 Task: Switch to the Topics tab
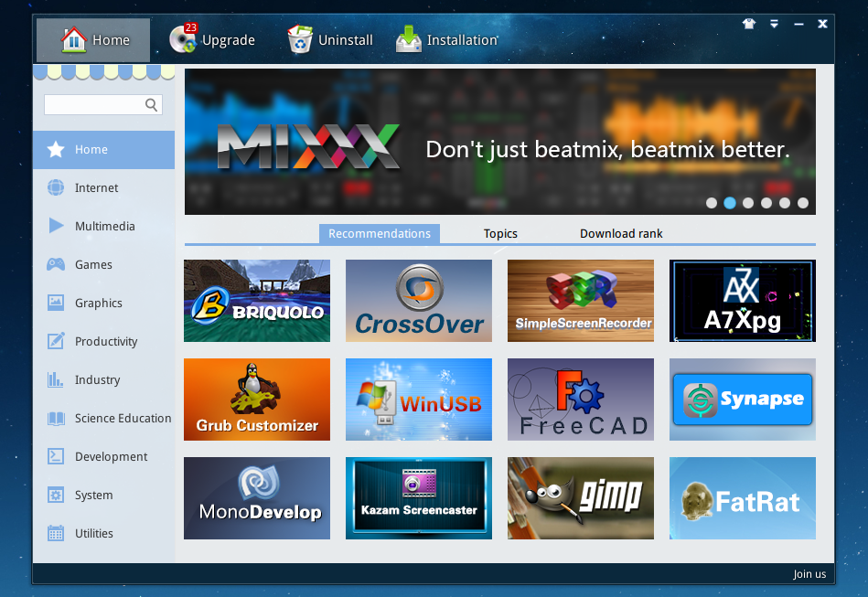[x=500, y=233]
